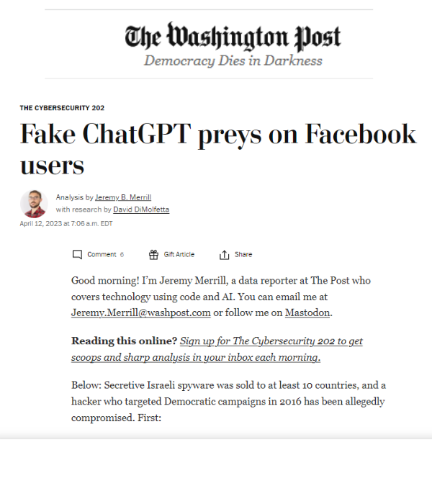This screenshot has width=432, height=504.
Task: Click the share upload arrow icon
Action: click(225, 255)
